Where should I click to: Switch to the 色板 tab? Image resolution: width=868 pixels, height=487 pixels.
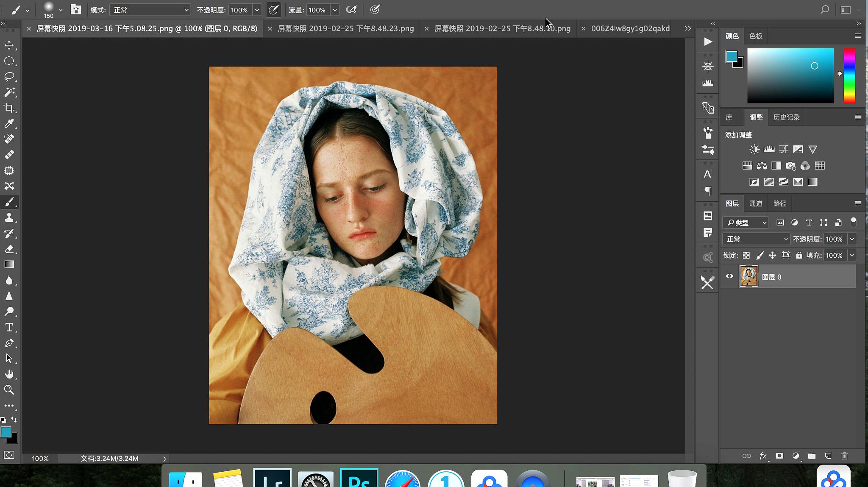point(756,36)
